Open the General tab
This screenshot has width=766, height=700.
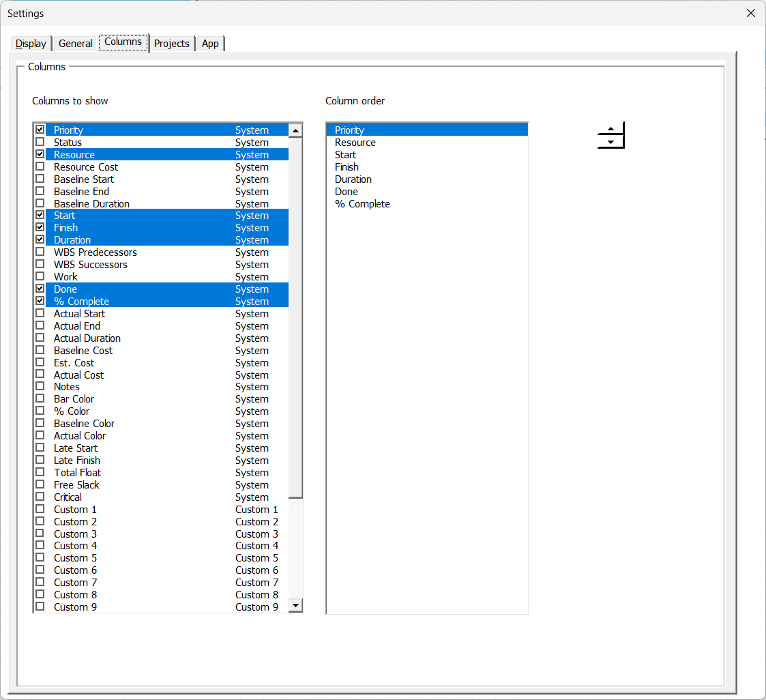click(x=75, y=44)
